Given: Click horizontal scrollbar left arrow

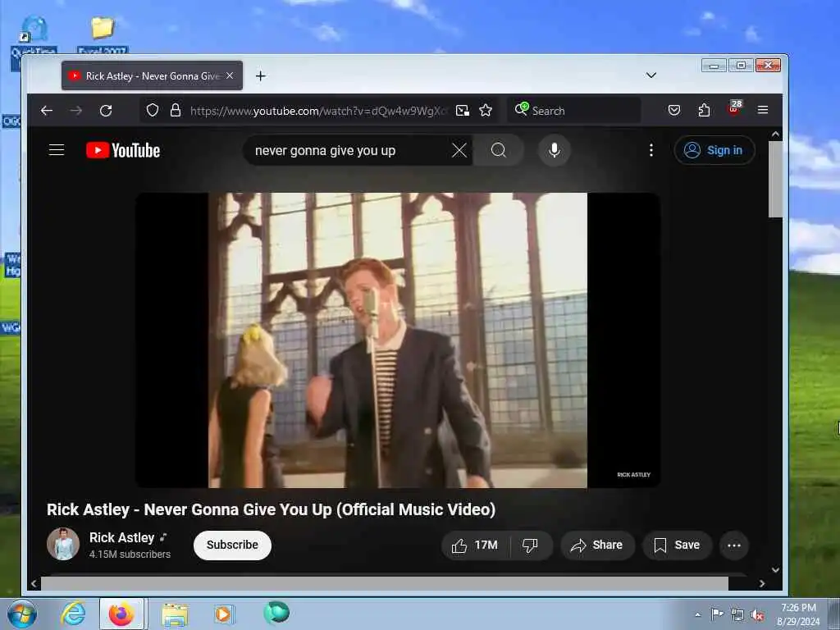Looking at the screenshot, I should [x=34, y=583].
